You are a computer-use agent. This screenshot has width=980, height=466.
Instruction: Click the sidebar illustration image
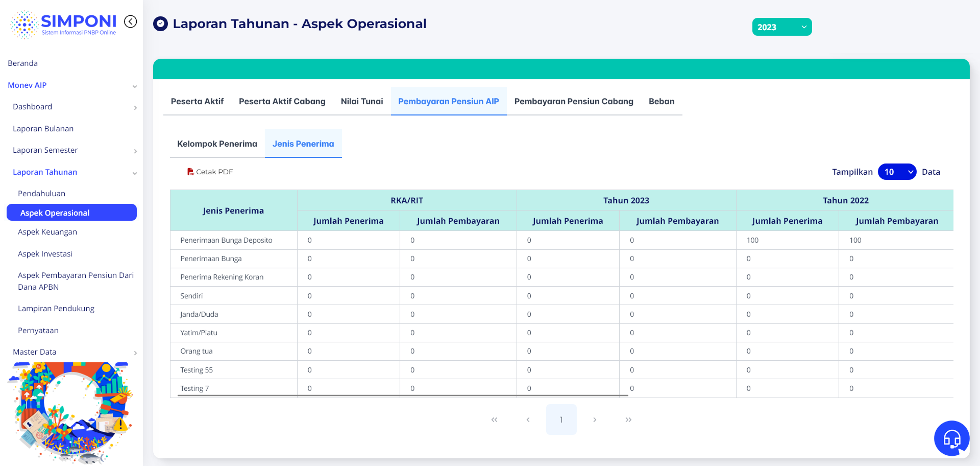point(70,412)
